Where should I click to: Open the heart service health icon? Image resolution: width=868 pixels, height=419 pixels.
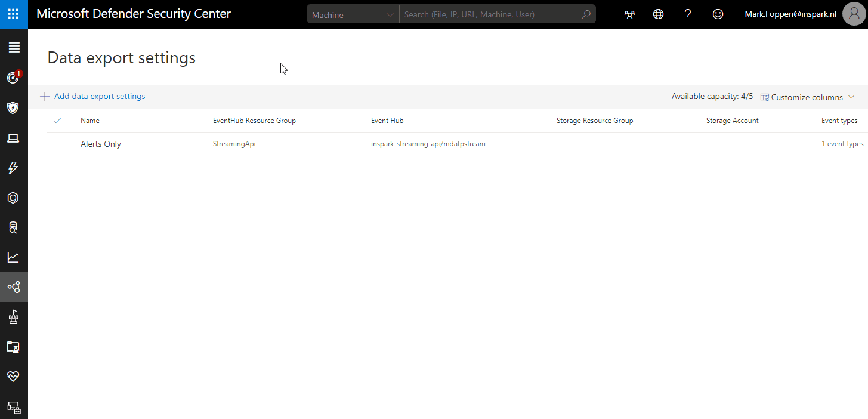[x=14, y=377]
